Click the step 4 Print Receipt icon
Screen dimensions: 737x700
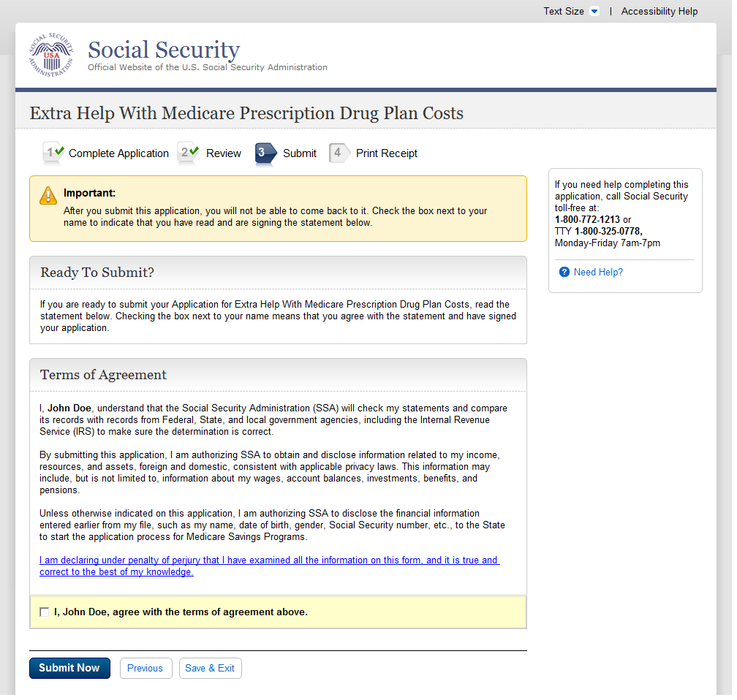click(339, 153)
